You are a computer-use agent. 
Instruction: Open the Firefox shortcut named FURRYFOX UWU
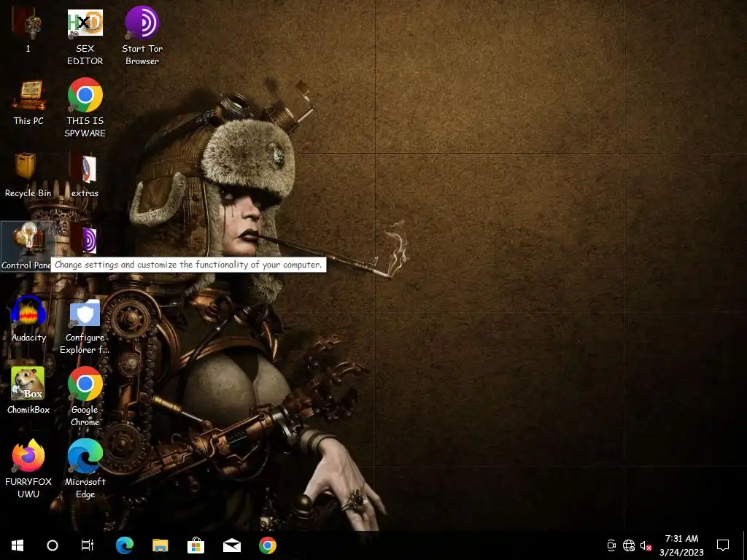28,469
